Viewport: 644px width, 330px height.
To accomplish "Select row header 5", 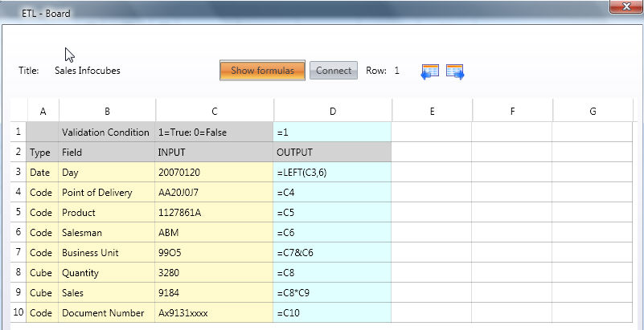I will [x=18, y=212].
